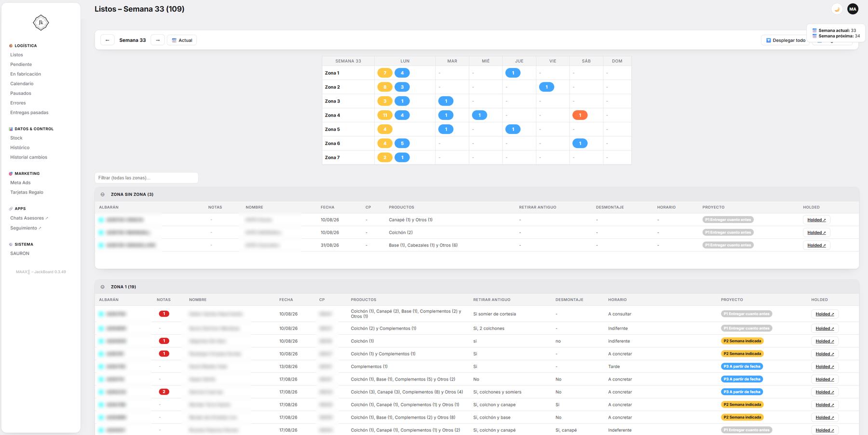
Task: Click P2 Semana indicada tag in indiferente row
Action: pos(742,341)
